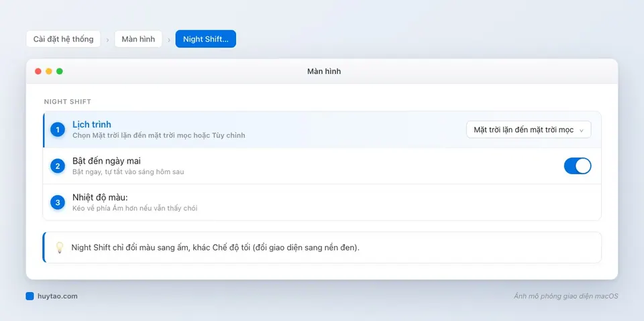Click the Night Shift tip text about Chế độ tối
This screenshot has height=321, width=644.
tap(215, 247)
